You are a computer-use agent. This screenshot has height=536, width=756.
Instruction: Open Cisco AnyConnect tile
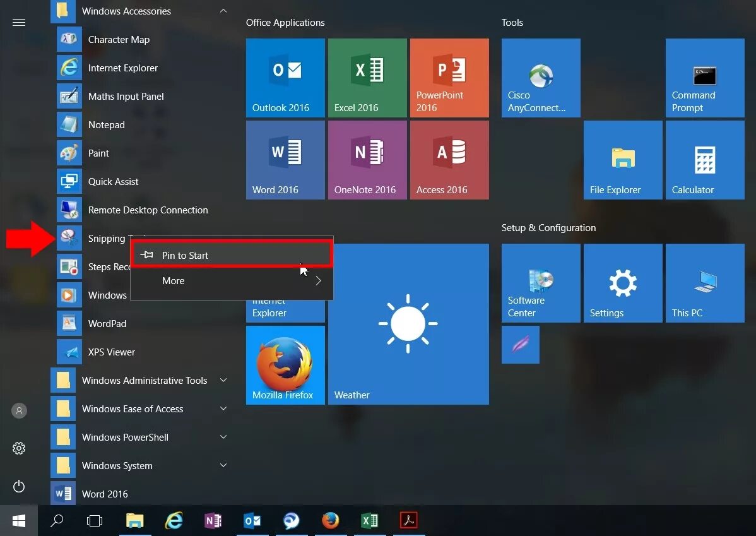(541, 78)
